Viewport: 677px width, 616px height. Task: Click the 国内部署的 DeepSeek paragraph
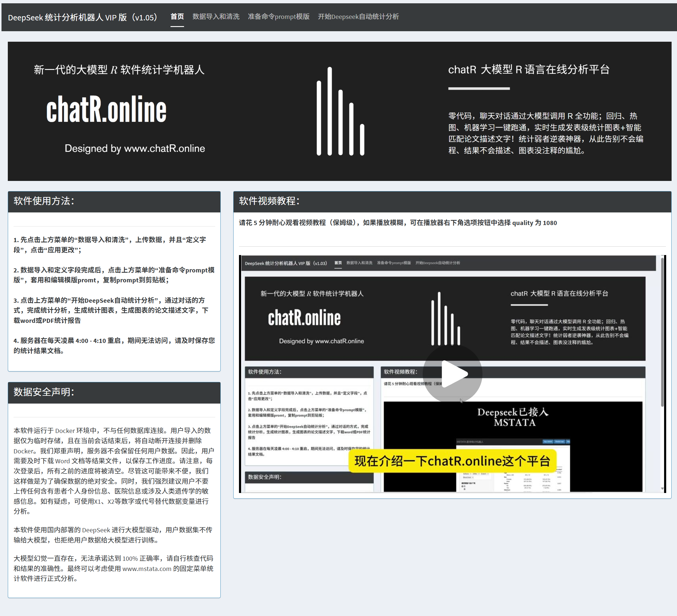pyautogui.click(x=113, y=535)
